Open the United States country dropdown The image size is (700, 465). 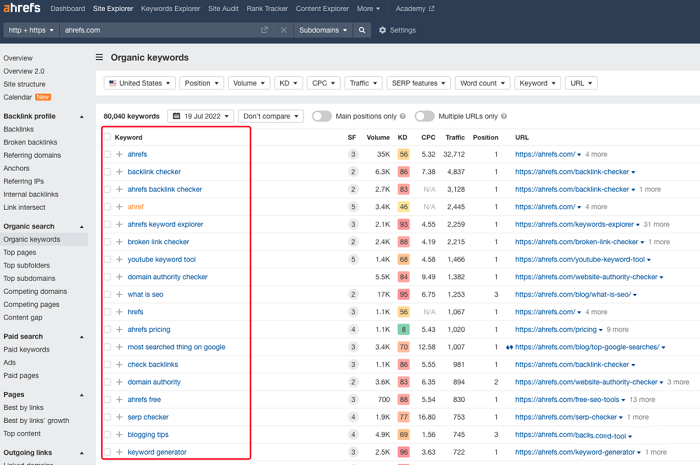coord(140,83)
